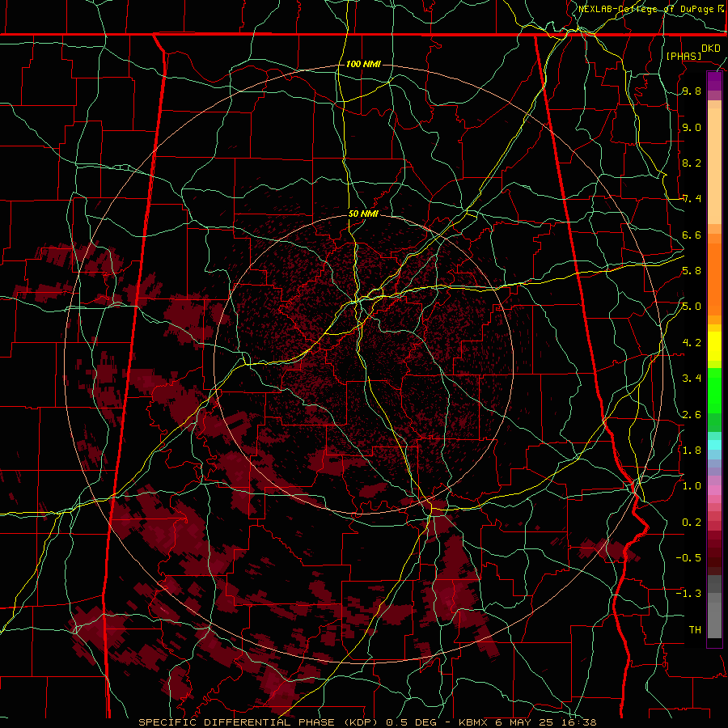Select the -0.5 value on the scale
The height and width of the screenshot is (728, 728).
pyautogui.click(x=688, y=557)
